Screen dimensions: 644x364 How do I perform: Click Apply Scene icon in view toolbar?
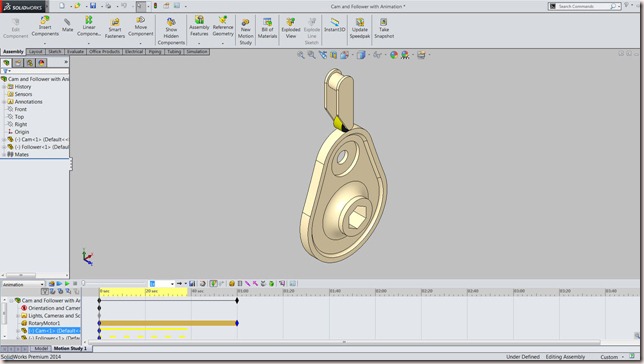pyautogui.click(x=405, y=55)
